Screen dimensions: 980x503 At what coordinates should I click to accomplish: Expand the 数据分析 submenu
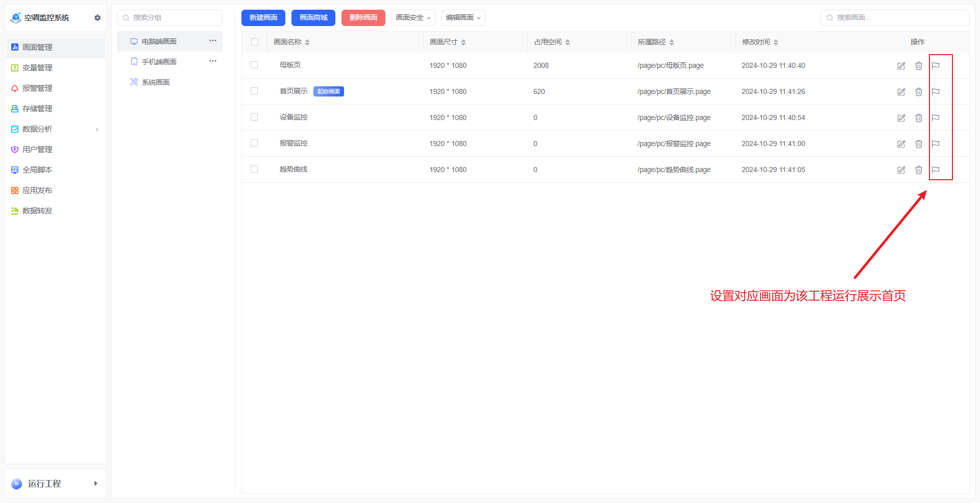(37, 129)
